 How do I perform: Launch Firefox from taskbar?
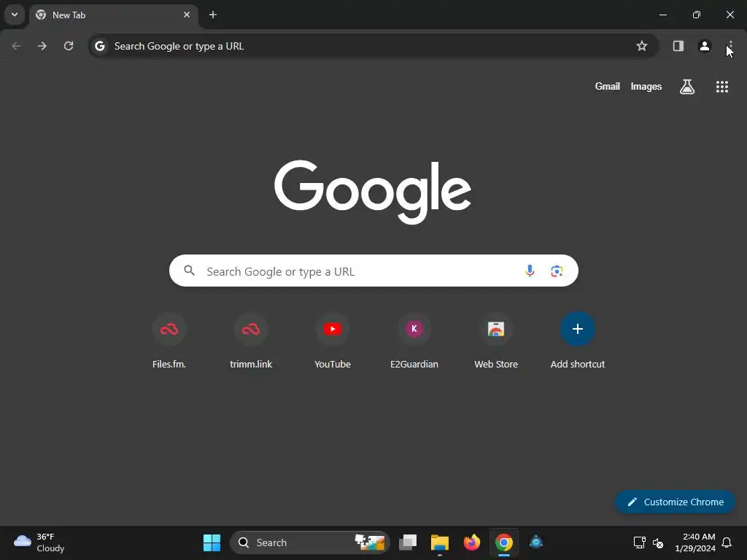[472, 542]
